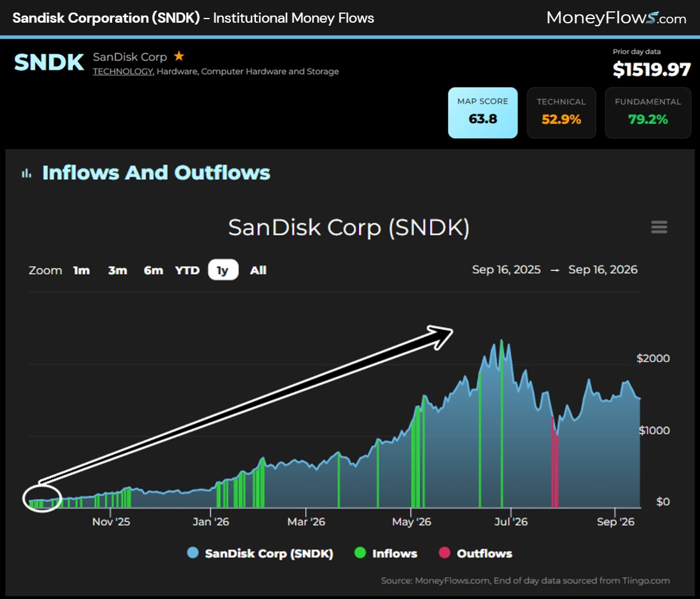Edit the Sep 16, 2025 start date
Image resolution: width=700 pixels, height=599 pixels.
(506, 269)
